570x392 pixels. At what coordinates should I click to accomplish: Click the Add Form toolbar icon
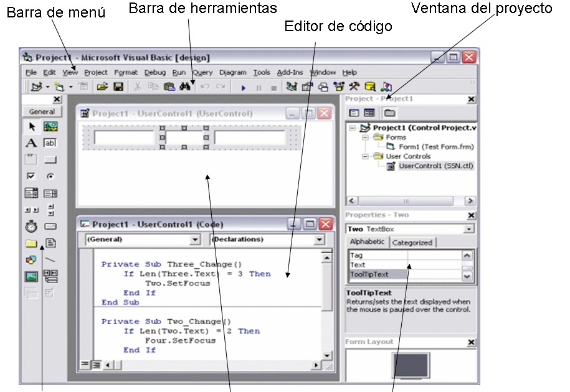pyautogui.click(x=59, y=86)
